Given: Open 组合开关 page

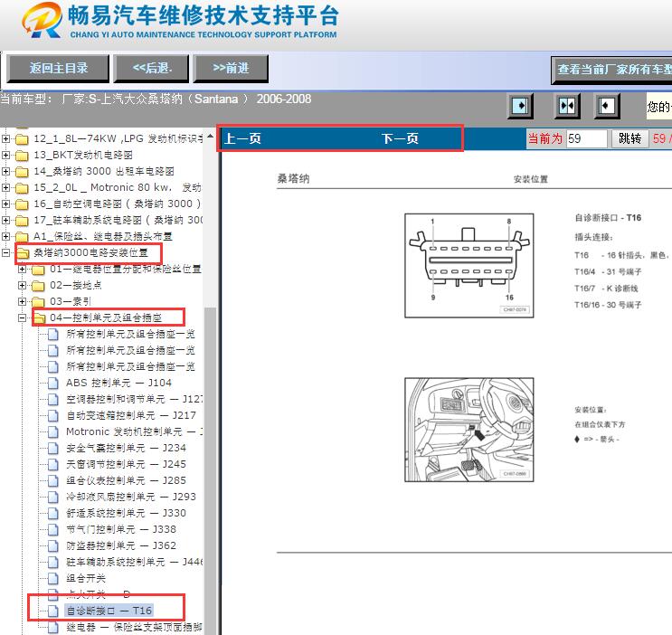Looking at the screenshot, I should point(86,578).
